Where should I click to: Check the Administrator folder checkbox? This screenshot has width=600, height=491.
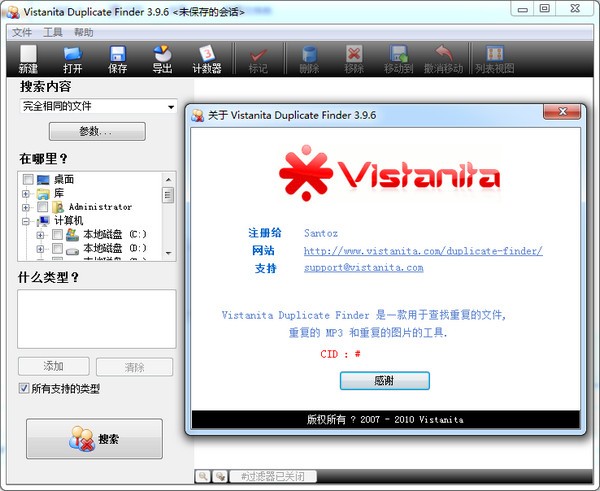[x=42, y=207]
